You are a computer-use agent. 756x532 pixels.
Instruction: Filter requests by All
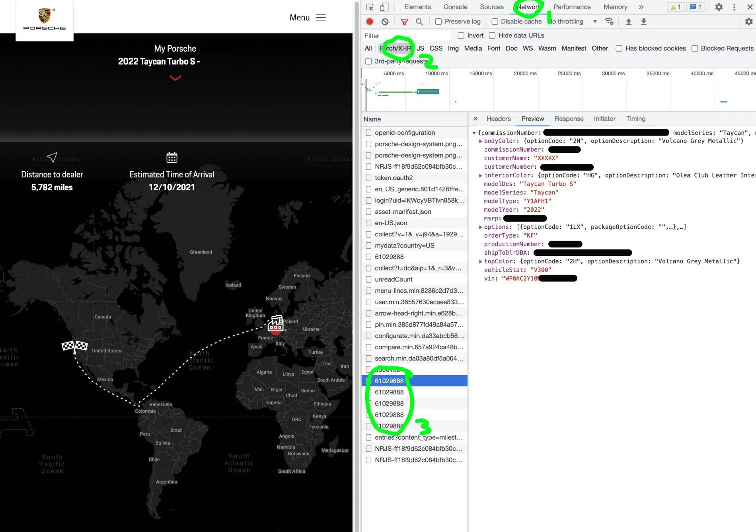point(368,48)
